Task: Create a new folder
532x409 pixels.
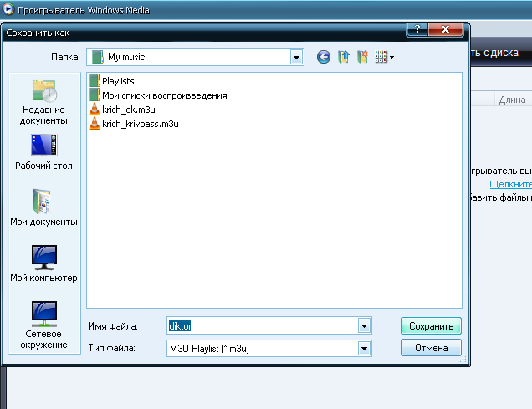Action: [x=363, y=57]
